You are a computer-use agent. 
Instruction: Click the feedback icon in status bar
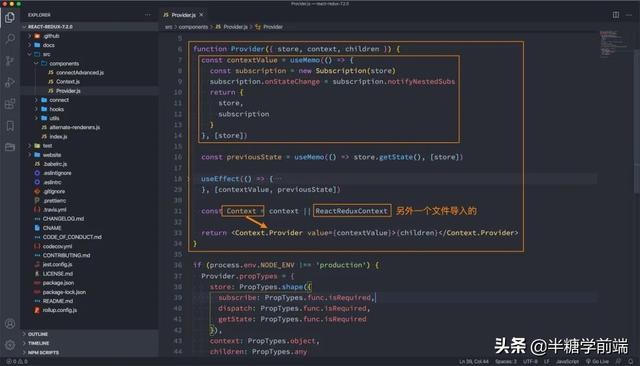pyautogui.click(x=619, y=362)
